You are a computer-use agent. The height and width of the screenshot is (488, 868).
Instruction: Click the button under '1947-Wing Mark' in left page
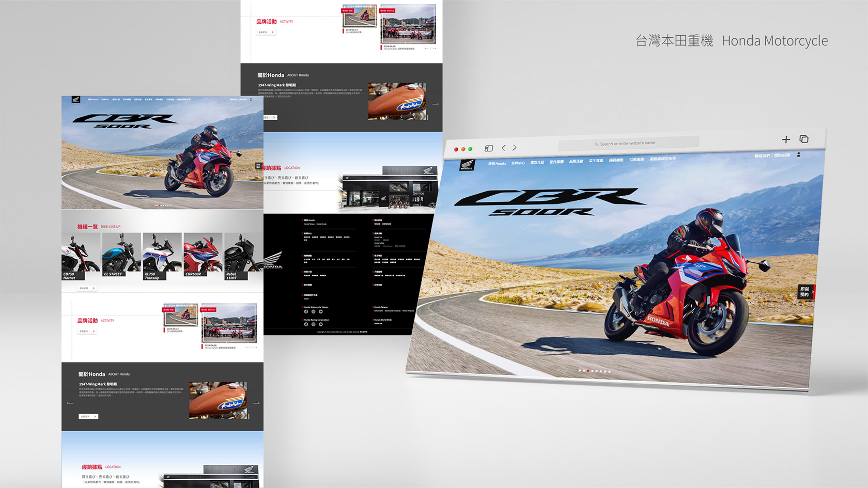tap(88, 416)
